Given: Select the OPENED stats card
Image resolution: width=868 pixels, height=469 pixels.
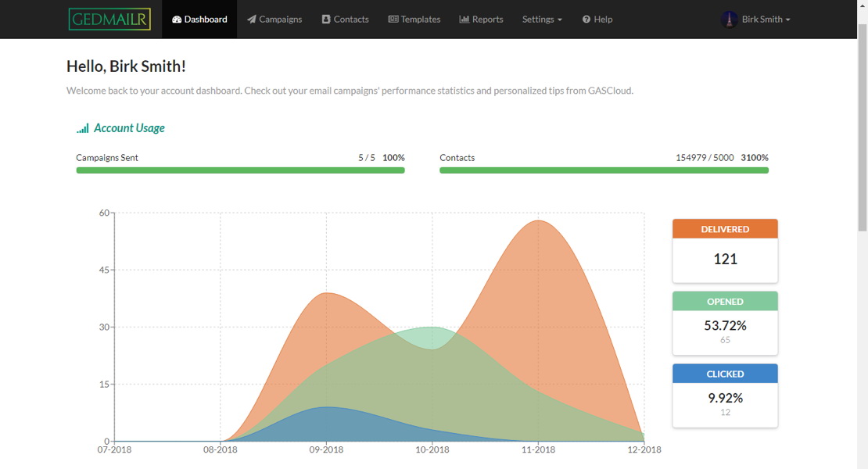Looking at the screenshot, I should click(x=725, y=323).
